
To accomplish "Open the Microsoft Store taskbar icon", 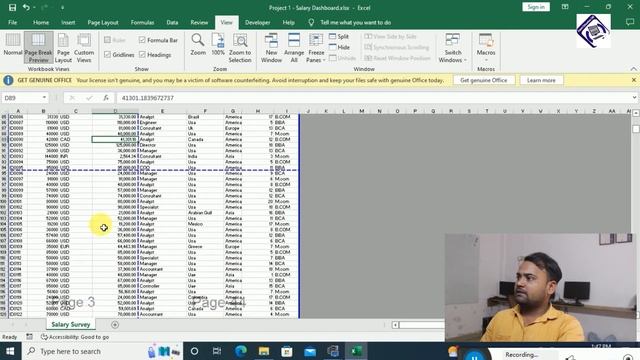I will (287, 351).
